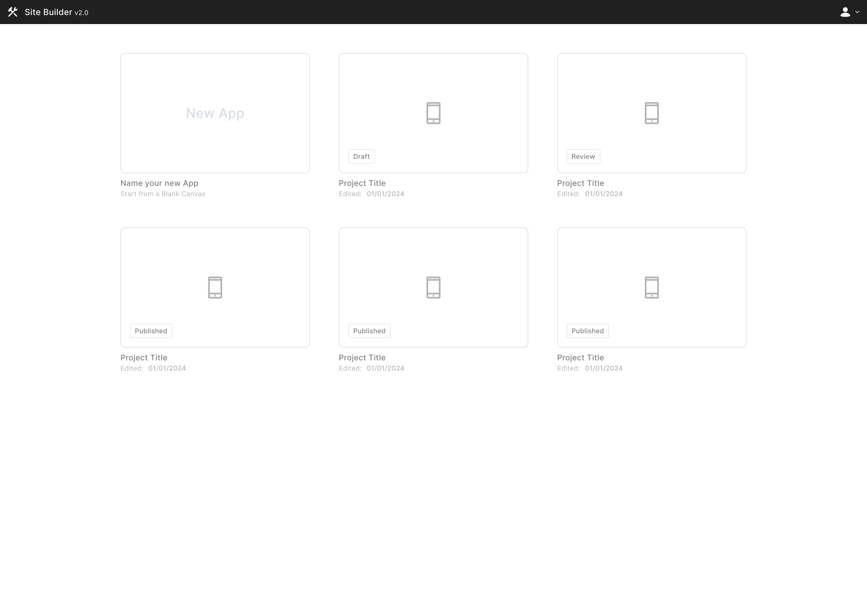
Task: Open the user account avatar icon
Action: (845, 12)
